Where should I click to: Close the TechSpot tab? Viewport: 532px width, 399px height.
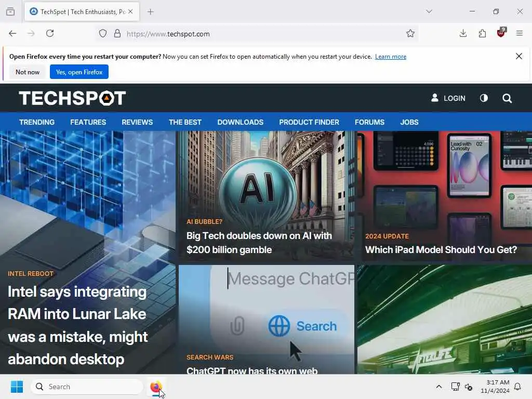(x=130, y=11)
